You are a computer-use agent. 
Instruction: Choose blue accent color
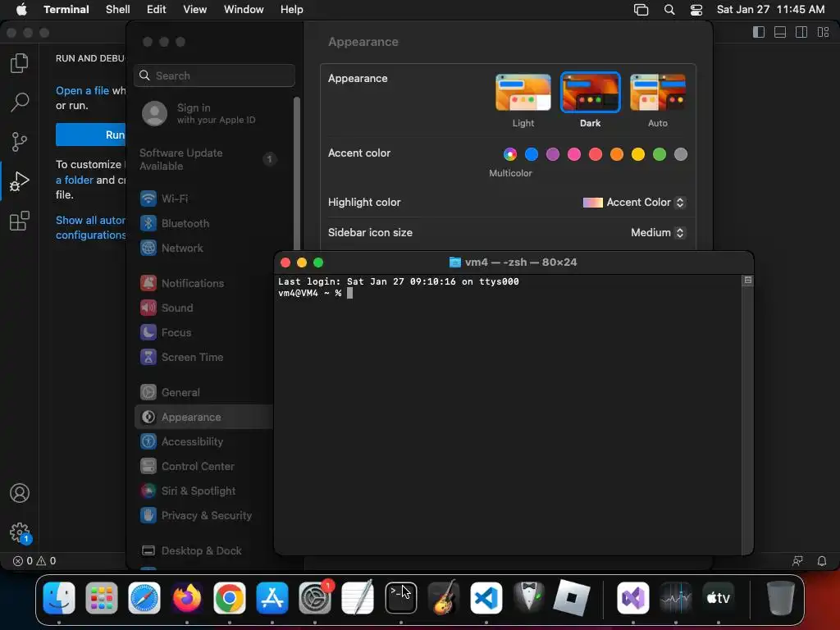click(x=532, y=154)
